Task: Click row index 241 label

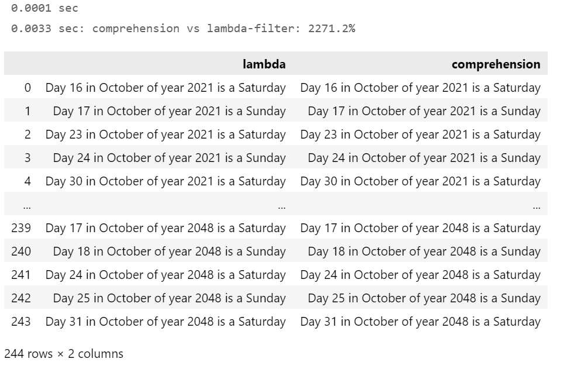Action: (21, 275)
